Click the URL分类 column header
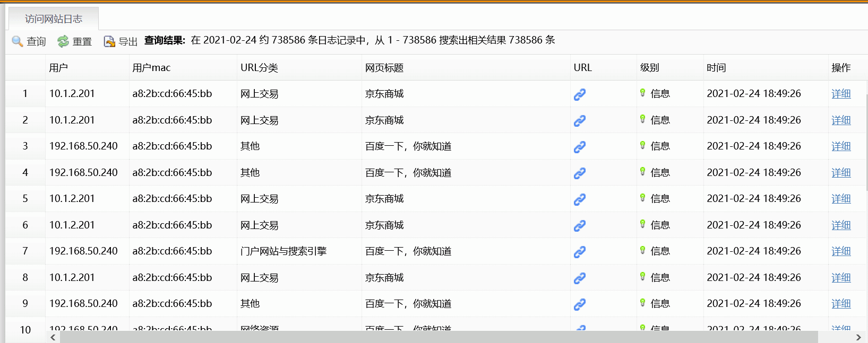The image size is (868, 343). point(259,68)
